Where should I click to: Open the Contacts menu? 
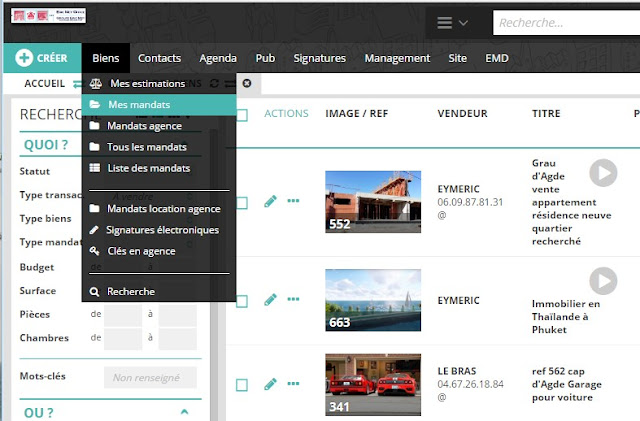click(159, 58)
